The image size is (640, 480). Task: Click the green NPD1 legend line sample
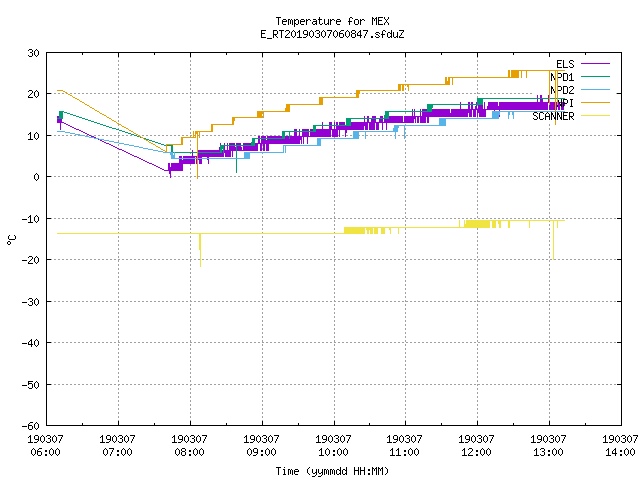coord(595,76)
